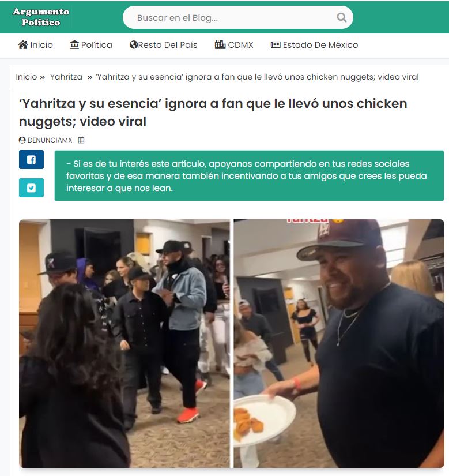
Task: Click the city buildings icon beside CDMX
Action: (220, 45)
